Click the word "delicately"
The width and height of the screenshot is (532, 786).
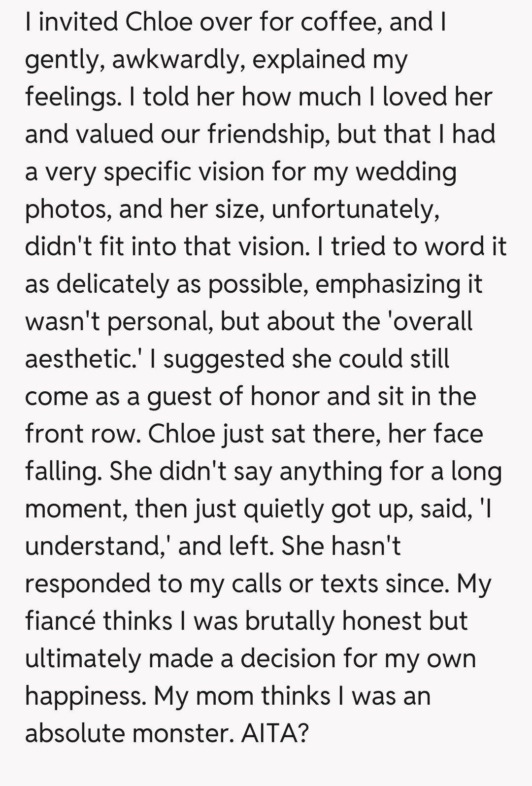coord(112,284)
